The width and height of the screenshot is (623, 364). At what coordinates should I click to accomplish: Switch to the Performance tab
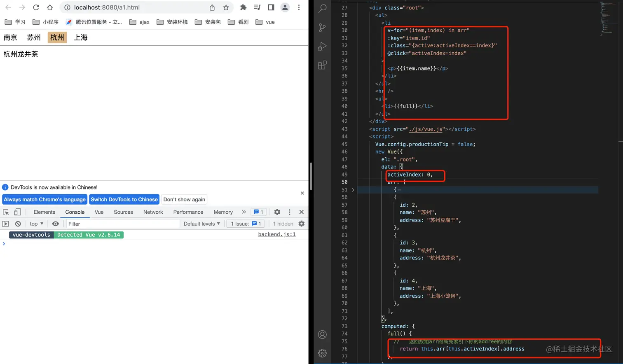[x=188, y=212]
